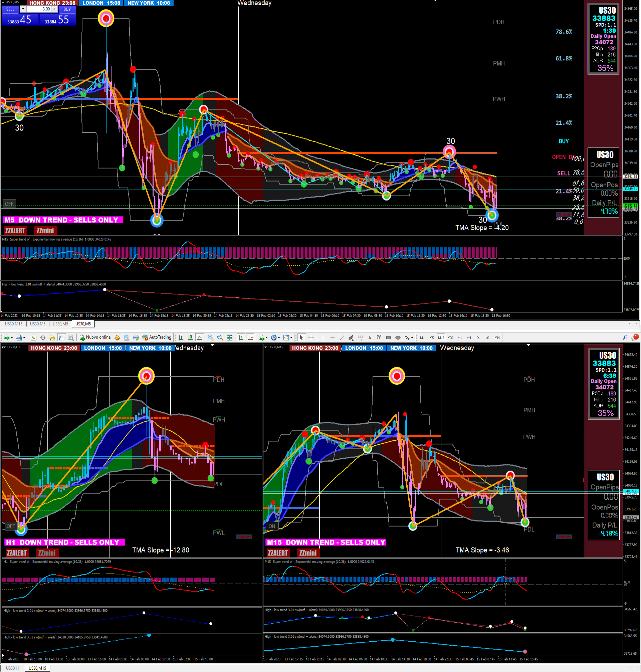Select the crosshair cursor tool

click(x=311, y=338)
